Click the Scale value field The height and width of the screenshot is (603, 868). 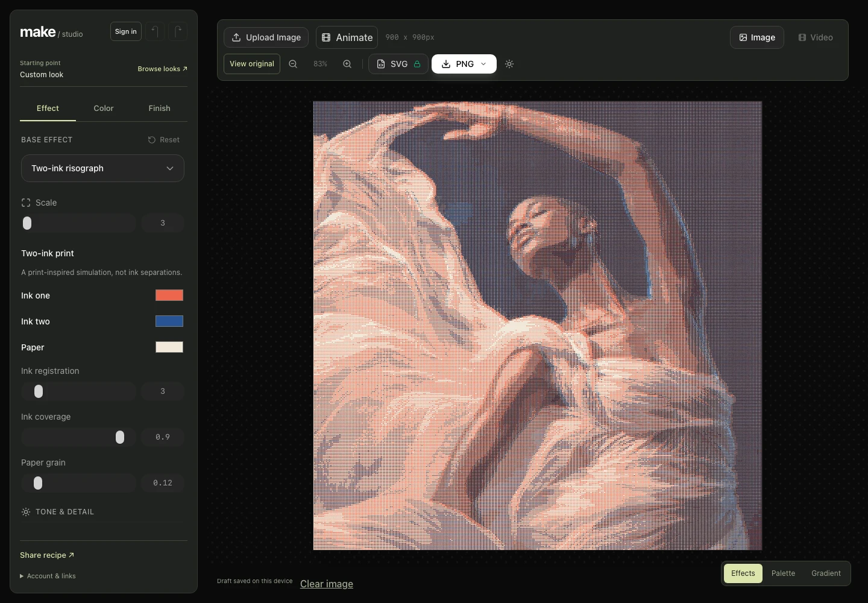point(163,223)
